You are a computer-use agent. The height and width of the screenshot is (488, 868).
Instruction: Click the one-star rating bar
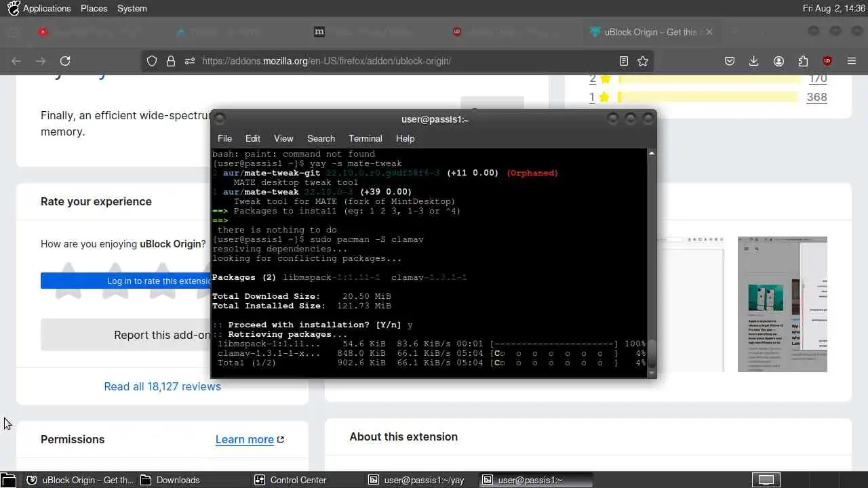pyautogui.click(x=709, y=97)
